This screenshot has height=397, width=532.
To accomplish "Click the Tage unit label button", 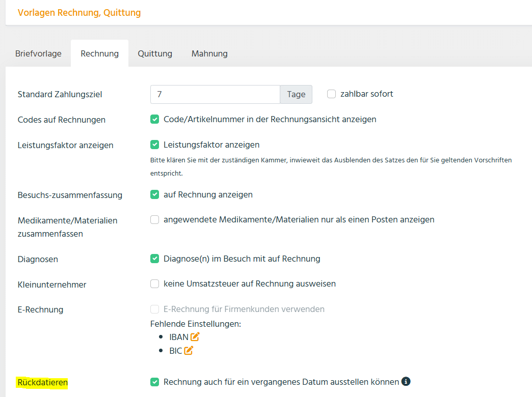I will [296, 94].
